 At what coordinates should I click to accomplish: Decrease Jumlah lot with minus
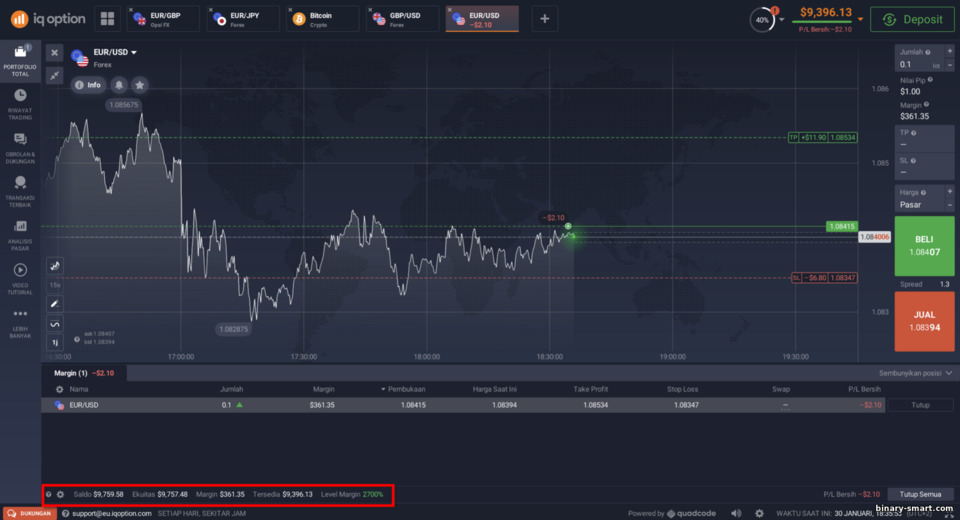click(x=950, y=65)
